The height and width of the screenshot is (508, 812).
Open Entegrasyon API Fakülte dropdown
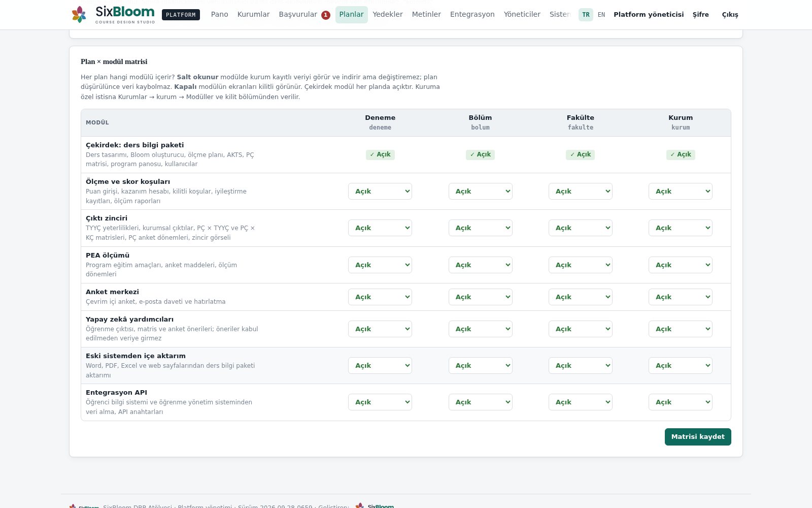pos(581,402)
